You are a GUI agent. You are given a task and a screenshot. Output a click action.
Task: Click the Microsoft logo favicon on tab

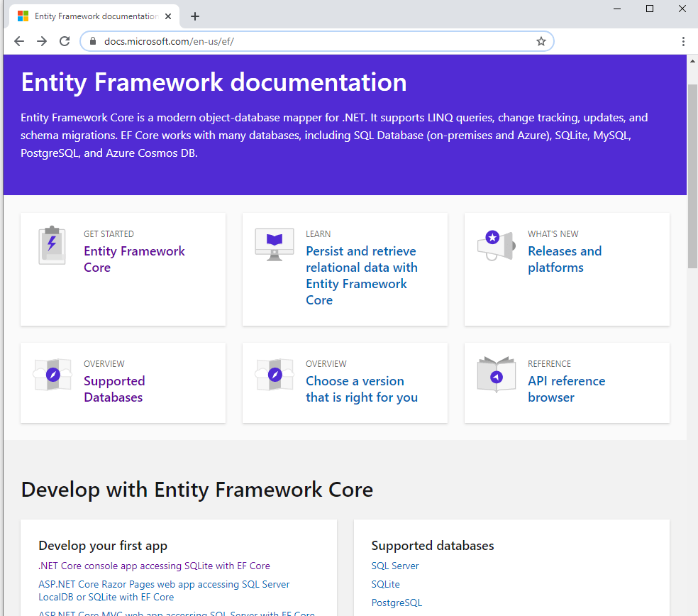click(x=23, y=16)
